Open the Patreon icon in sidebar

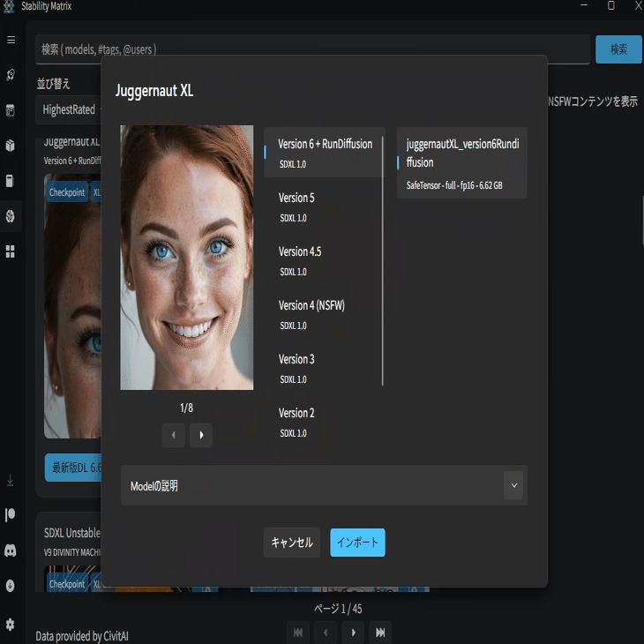pos(11,514)
